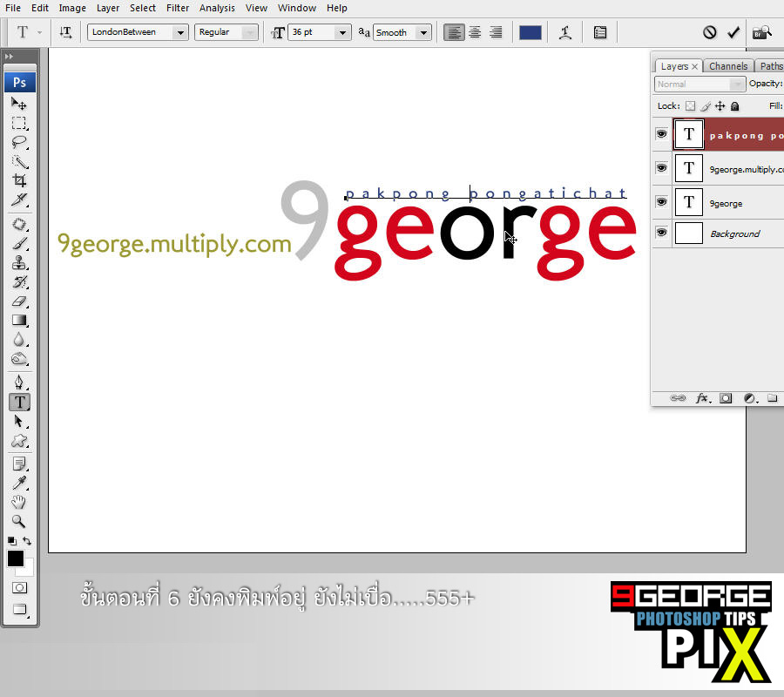784x697 pixels.
Task: Select the Hand tool
Action: (x=19, y=502)
